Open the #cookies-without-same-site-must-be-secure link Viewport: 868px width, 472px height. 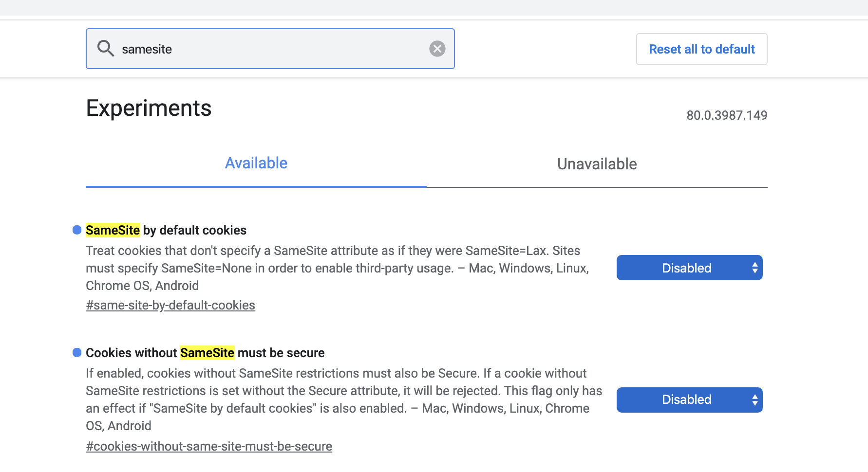[x=209, y=446]
